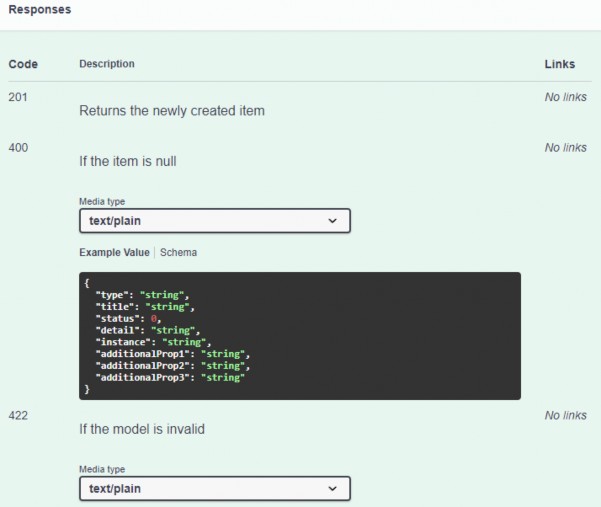The image size is (601, 507).
Task: Click the Code column header
Action: (23, 64)
